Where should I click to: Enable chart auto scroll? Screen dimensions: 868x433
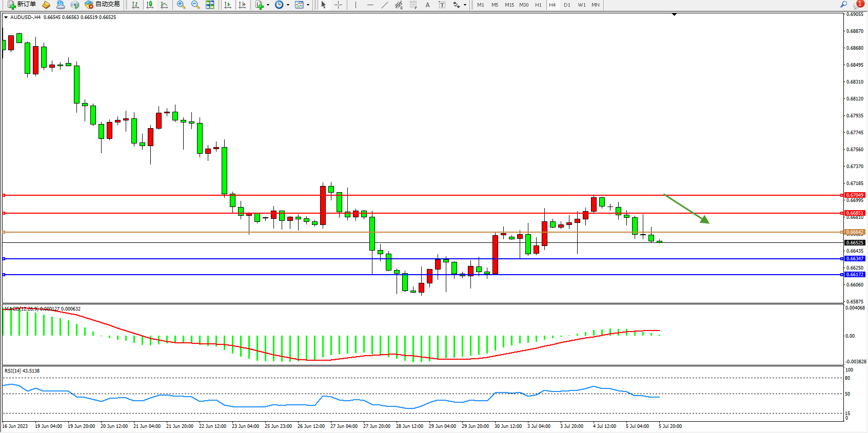click(x=228, y=5)
